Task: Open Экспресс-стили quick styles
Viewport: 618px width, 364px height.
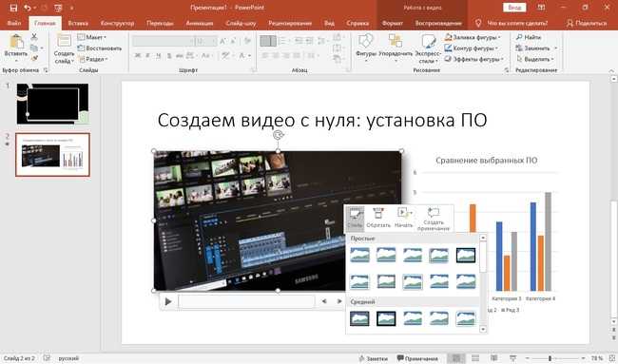Action: click(428, 48)
